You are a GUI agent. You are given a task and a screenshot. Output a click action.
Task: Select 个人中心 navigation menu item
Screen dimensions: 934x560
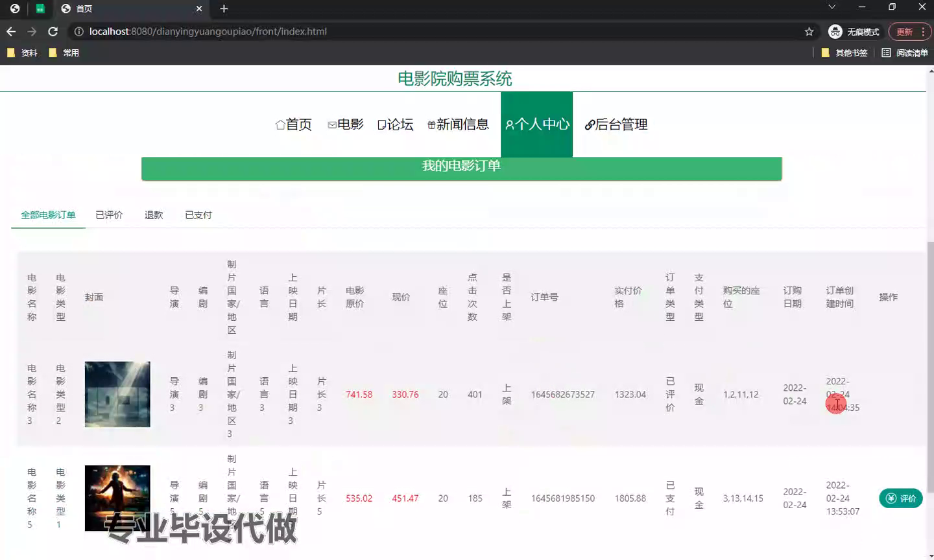coord(537,124)
